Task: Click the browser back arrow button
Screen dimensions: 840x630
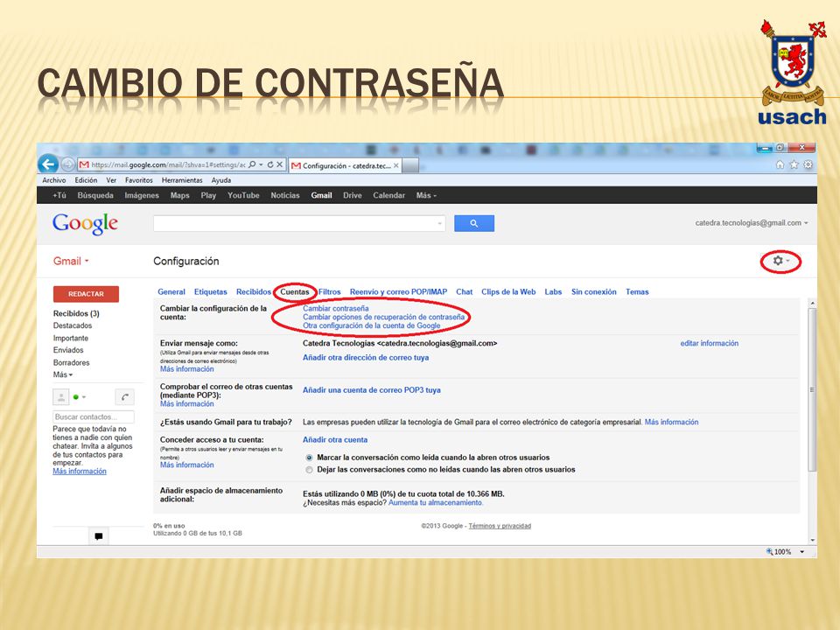Action: (x=49, y=164)
